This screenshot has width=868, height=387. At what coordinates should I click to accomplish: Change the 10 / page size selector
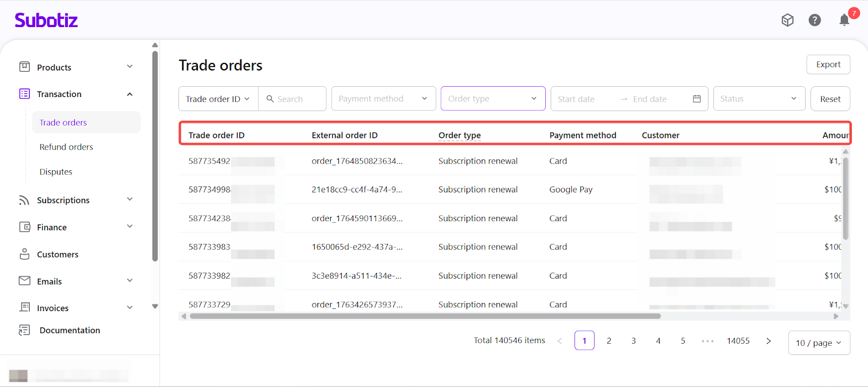tap(818, 343)
